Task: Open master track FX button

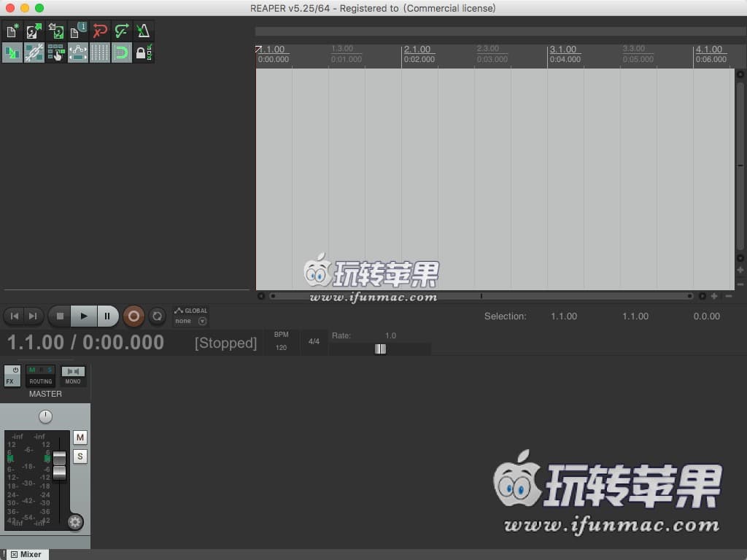Action: click(10, 381)
